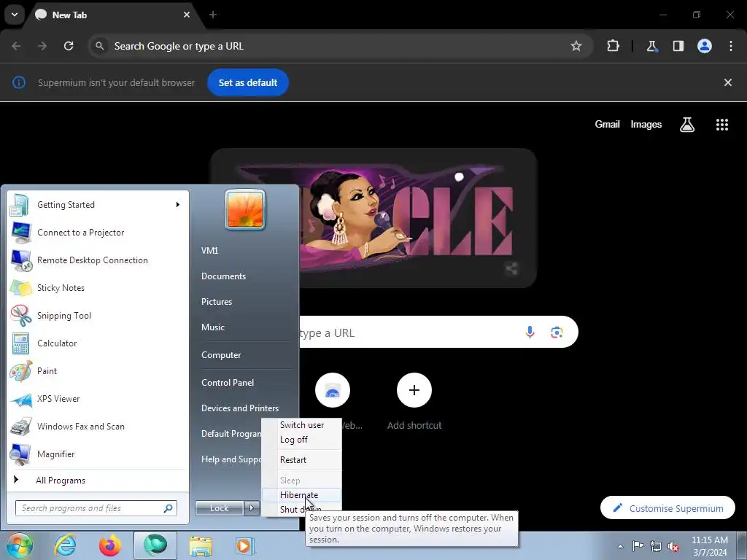Expand the Getting Started submenu arrow

pos(177,205)
